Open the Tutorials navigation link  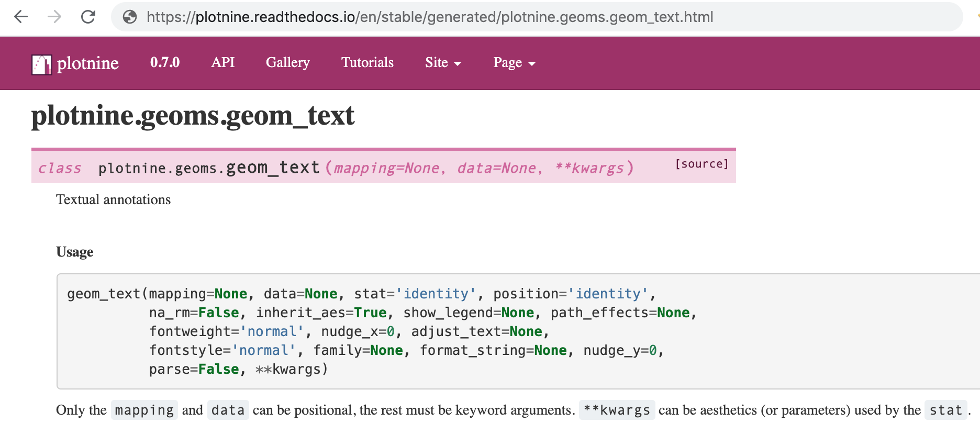367,63
